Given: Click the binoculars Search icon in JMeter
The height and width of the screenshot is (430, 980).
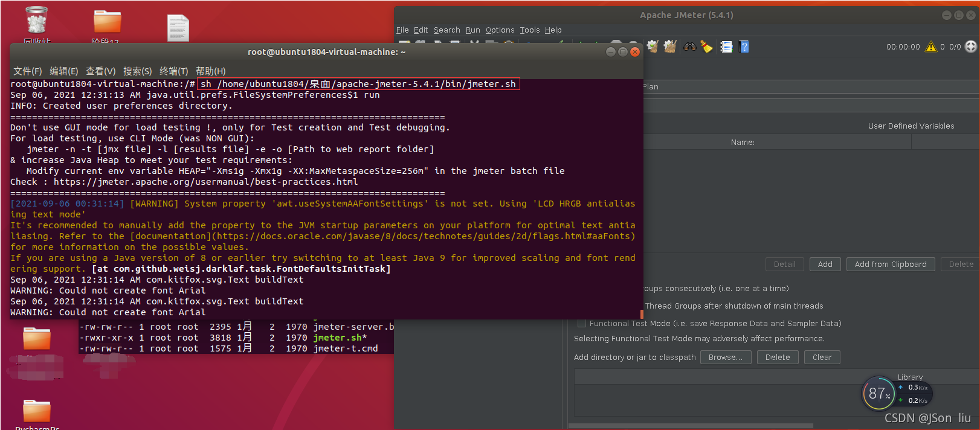Looking at the screenshot, I should point(689,47).
